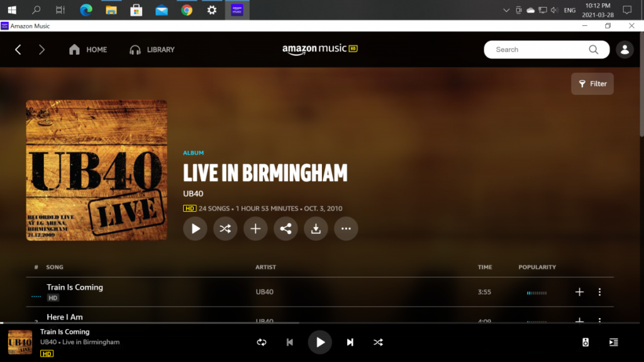Open the album's more options ellipsis

pyautogui.click(x=346, y=229)
